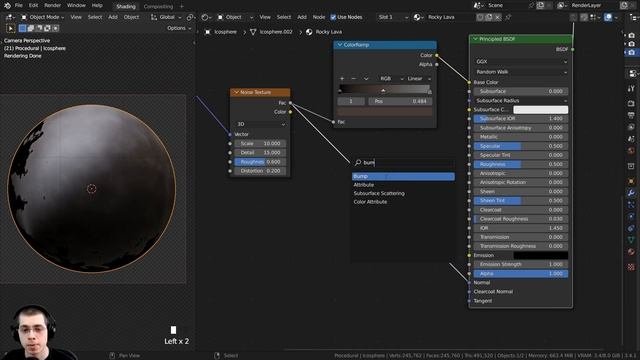640x360 pixels.
Task: Open the ColorRamp RGB mode dropdown
Action: pyautogui.click(x=390, y=78)
